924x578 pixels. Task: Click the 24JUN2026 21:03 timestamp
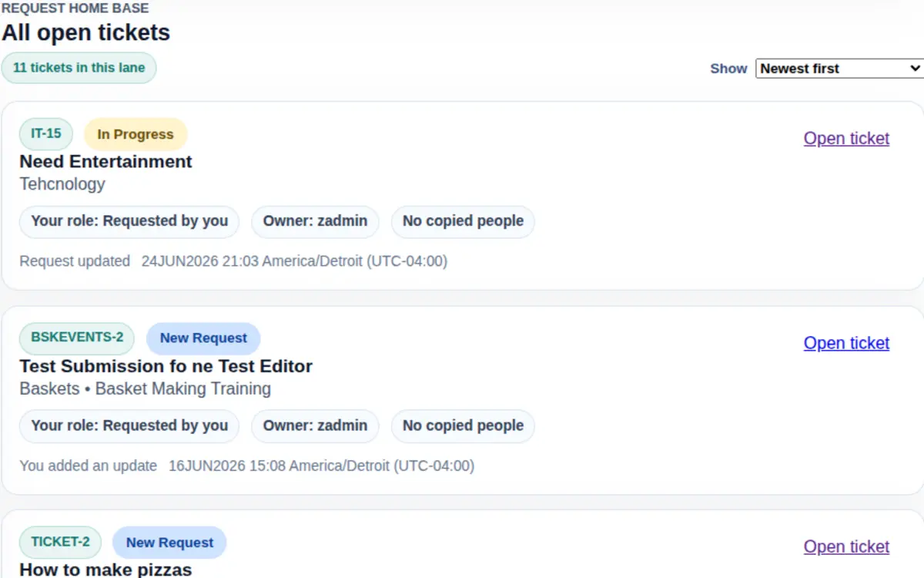294,261
